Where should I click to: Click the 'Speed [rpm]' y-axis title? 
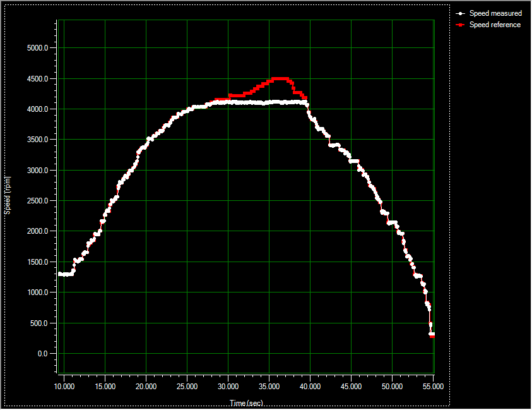tap(8, 195)
